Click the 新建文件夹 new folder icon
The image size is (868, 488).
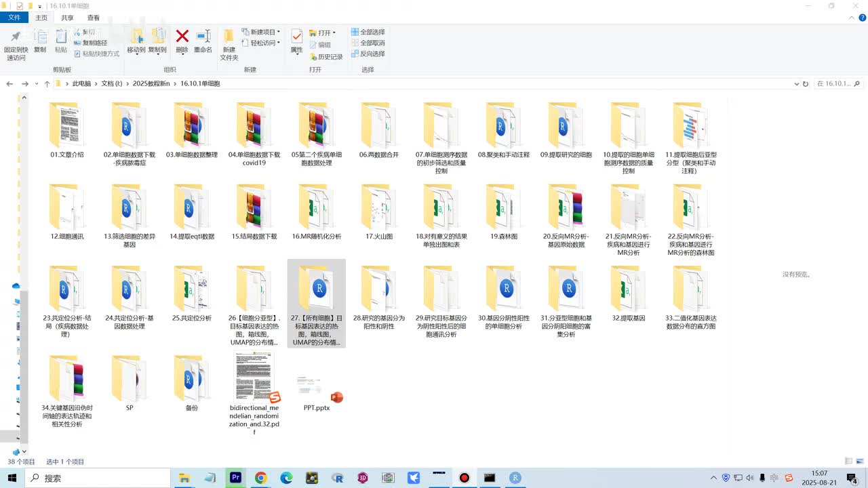tap(229, 36)
